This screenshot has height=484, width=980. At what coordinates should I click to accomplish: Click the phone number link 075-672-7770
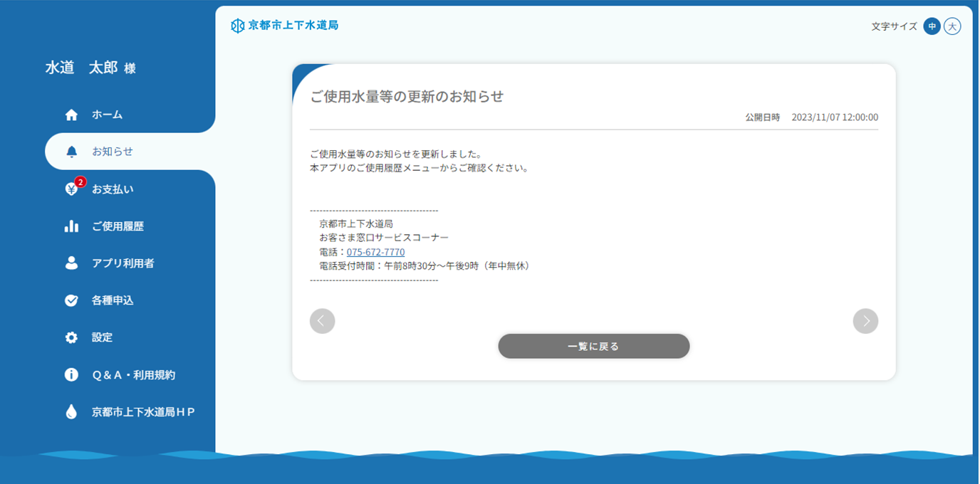pyautogui.click(x=375, y=252)
